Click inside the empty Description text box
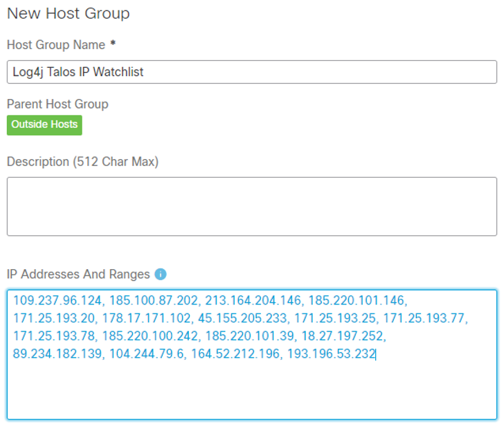The image size is (504, 429). click(252, 206)
